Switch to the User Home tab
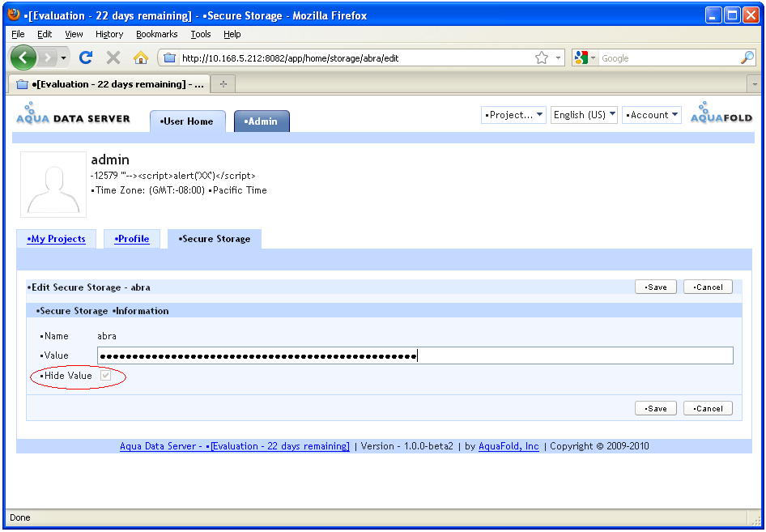 [188, 121]
